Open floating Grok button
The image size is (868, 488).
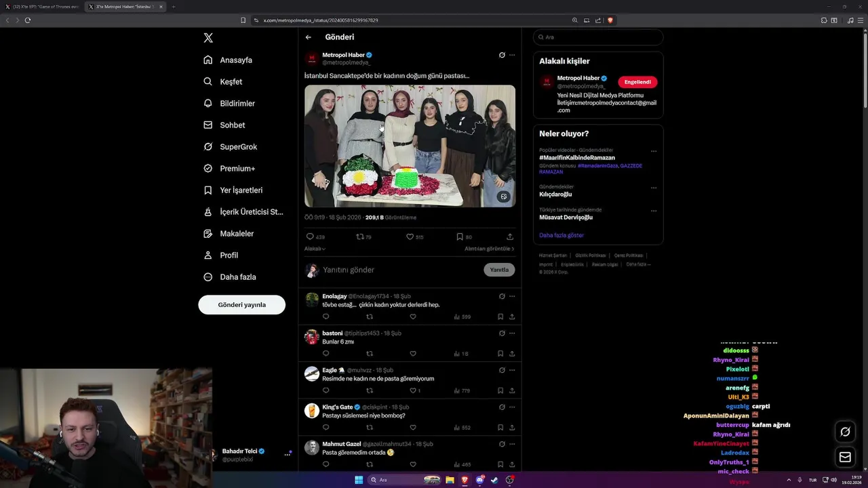[x=845, y=432]
